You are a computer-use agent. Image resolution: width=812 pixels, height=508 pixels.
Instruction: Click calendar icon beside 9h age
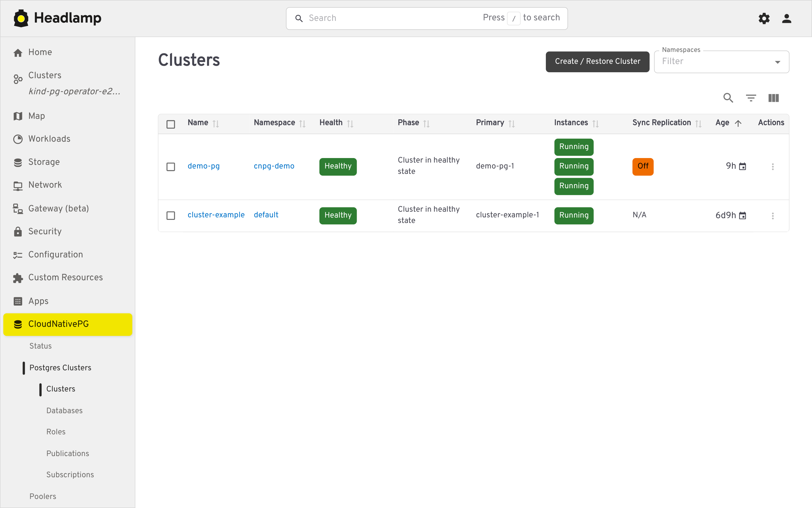(743, 166)
